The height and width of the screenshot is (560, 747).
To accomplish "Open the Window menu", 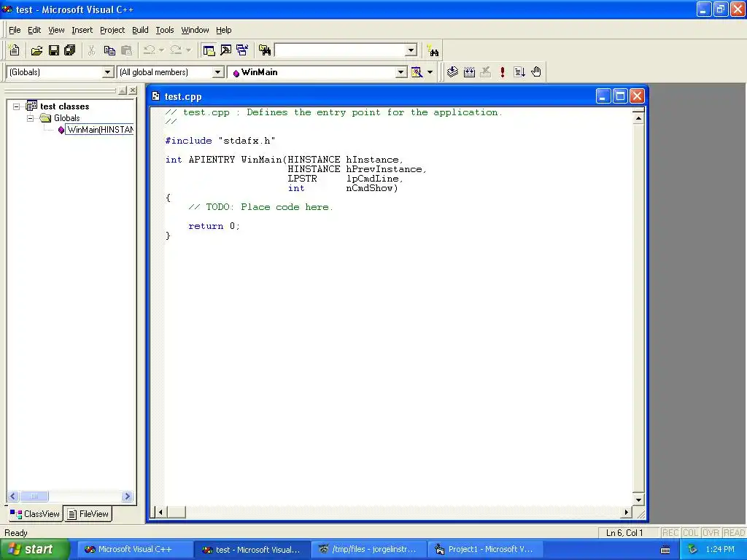I will tap(195, 30).
